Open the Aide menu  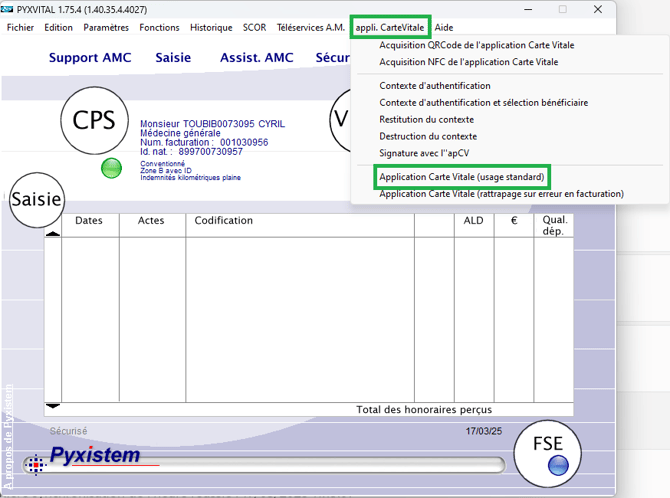tap(444, 27)
